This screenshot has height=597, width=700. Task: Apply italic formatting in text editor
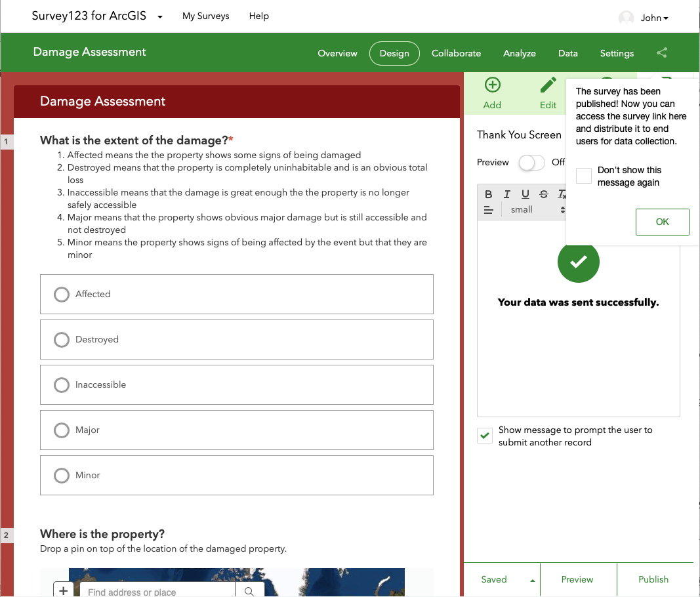click(506, 194)
